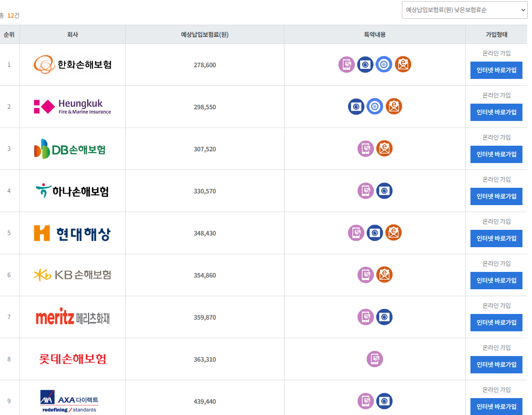Click the orange e-mail icon in Heungkuk row
The height and width of the screenshot is (415, 532).
click(394, 107)
